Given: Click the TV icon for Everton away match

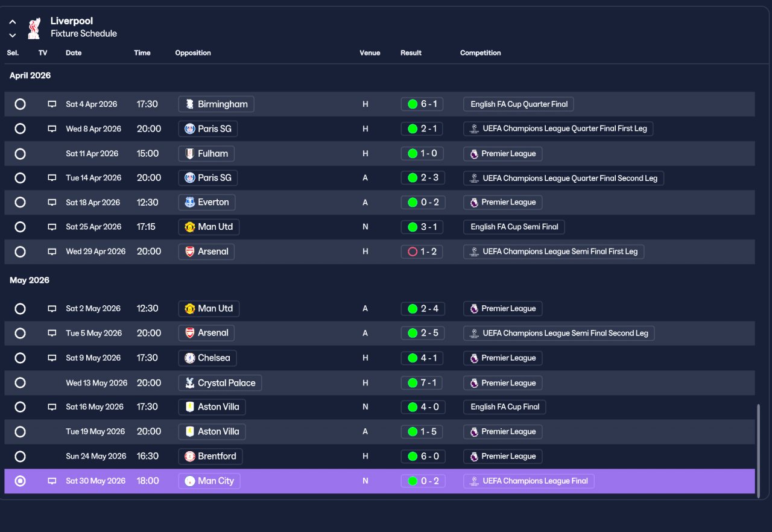Looking at the screenshot, I should 52,203.
